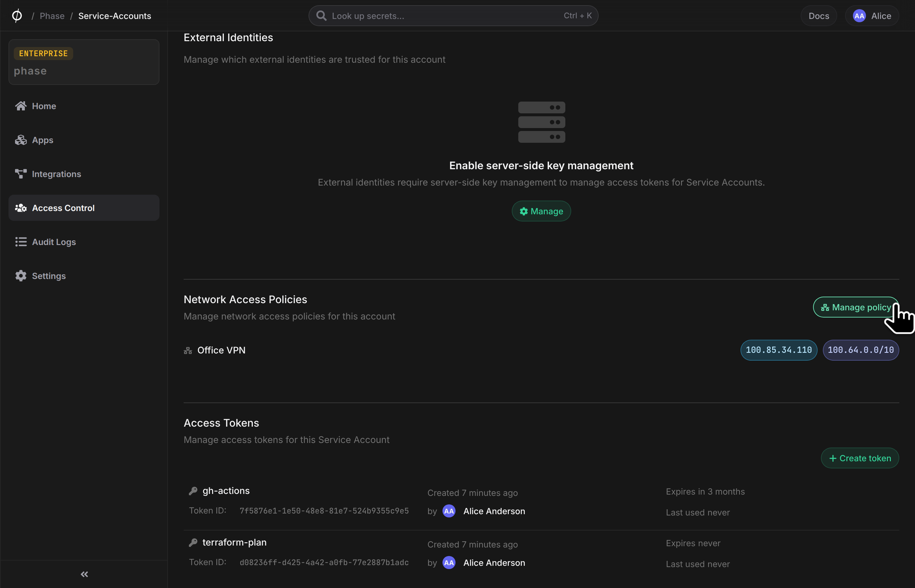Viewport: 915px width, 588px height.
Task: Click the 100.85.34.110 IP badge
Action: pyautogui.click(x=779, y=350)
